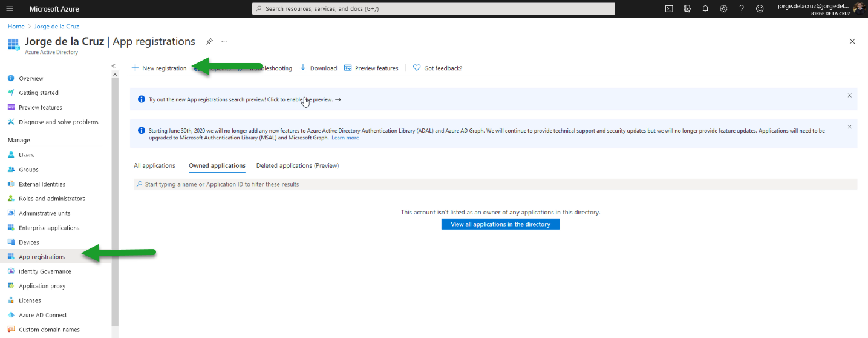868x338 pixels.
Task: Open Jorge de la Cruz breadcrumb
Action: point(56,27)
